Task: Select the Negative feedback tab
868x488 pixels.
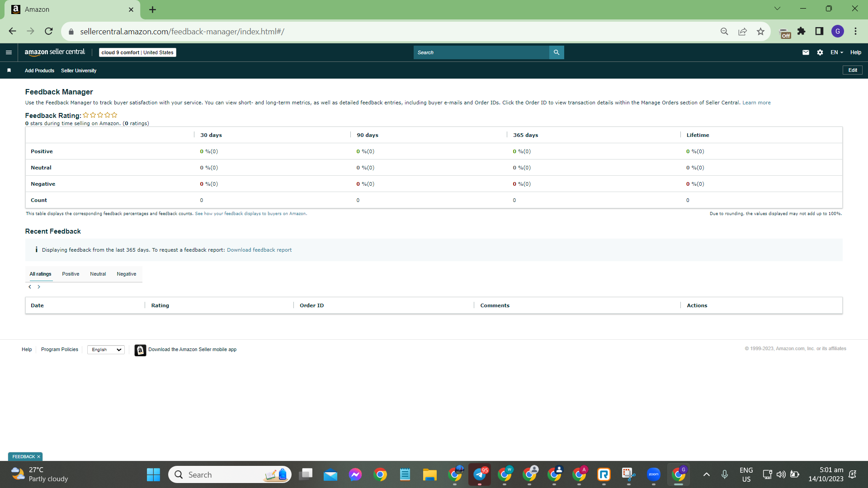Action: tap(127, 274)
